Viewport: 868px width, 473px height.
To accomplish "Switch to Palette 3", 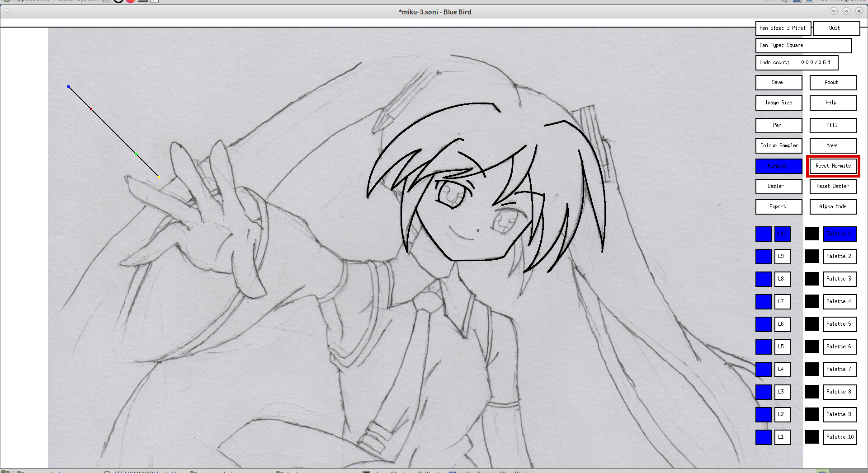I will point(840,279).
